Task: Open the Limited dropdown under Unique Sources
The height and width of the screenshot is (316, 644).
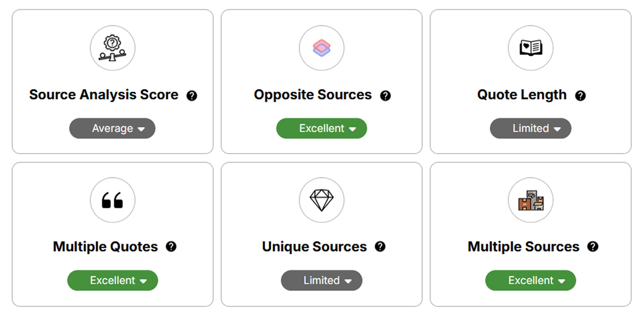Action: 321,280
